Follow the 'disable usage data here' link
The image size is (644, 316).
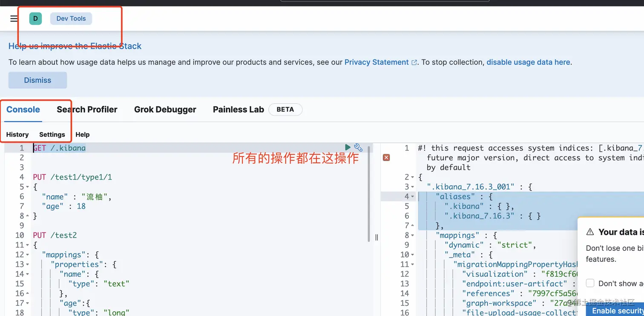[528, 62]
